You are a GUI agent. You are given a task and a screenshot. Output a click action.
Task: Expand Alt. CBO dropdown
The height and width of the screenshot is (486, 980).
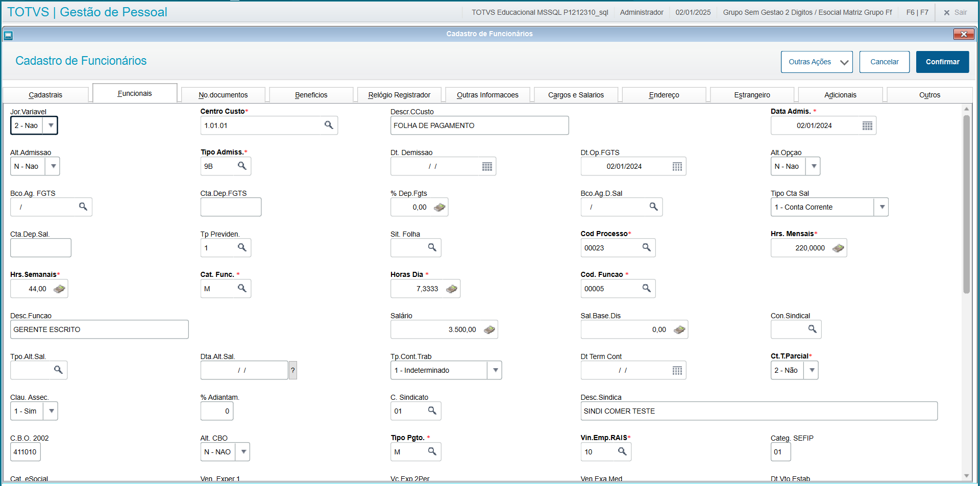[x=242, y=452]
